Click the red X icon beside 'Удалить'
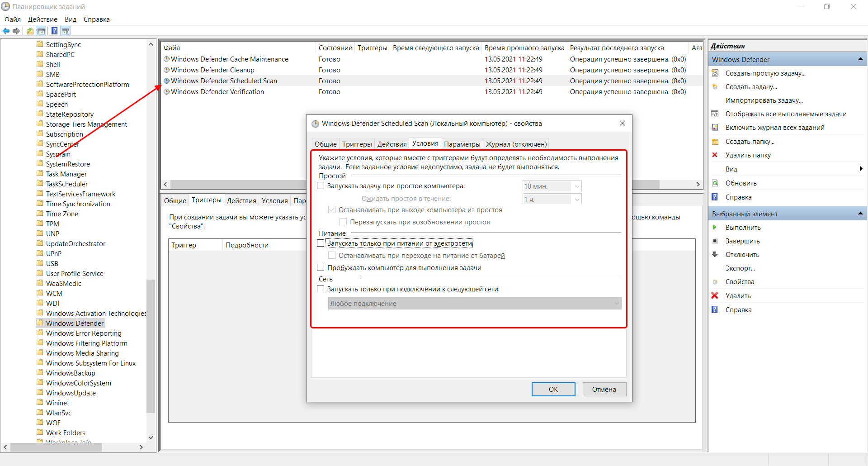Image resolution: width=868 pixels, height=466 pixels. (715, 295)
